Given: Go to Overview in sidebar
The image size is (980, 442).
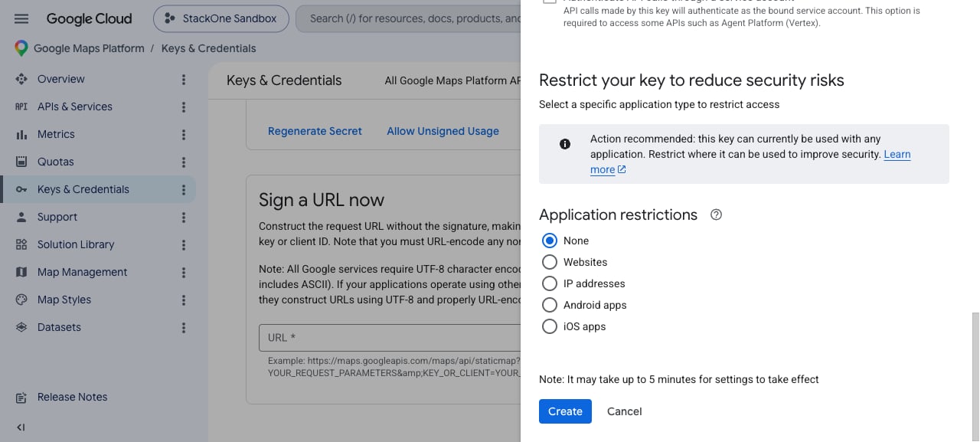Looking at the screenshot, I should pos(61,79).
